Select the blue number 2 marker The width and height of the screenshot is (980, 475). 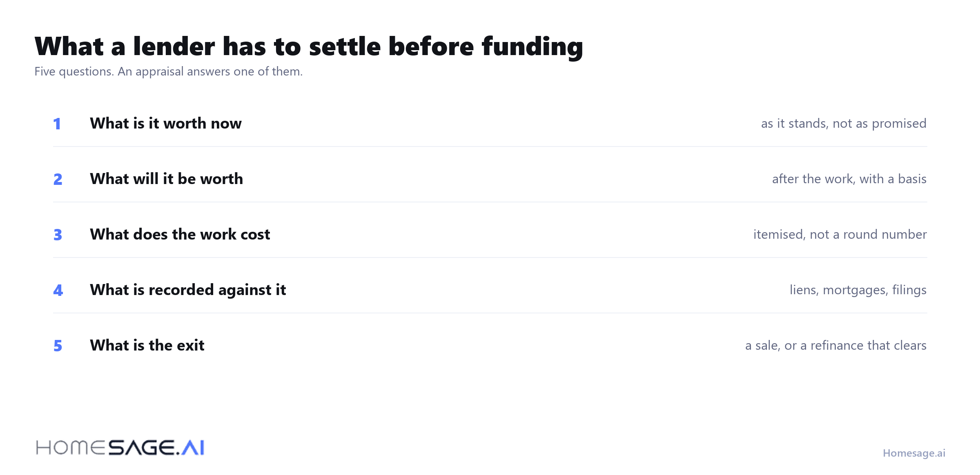coord(58,179)
